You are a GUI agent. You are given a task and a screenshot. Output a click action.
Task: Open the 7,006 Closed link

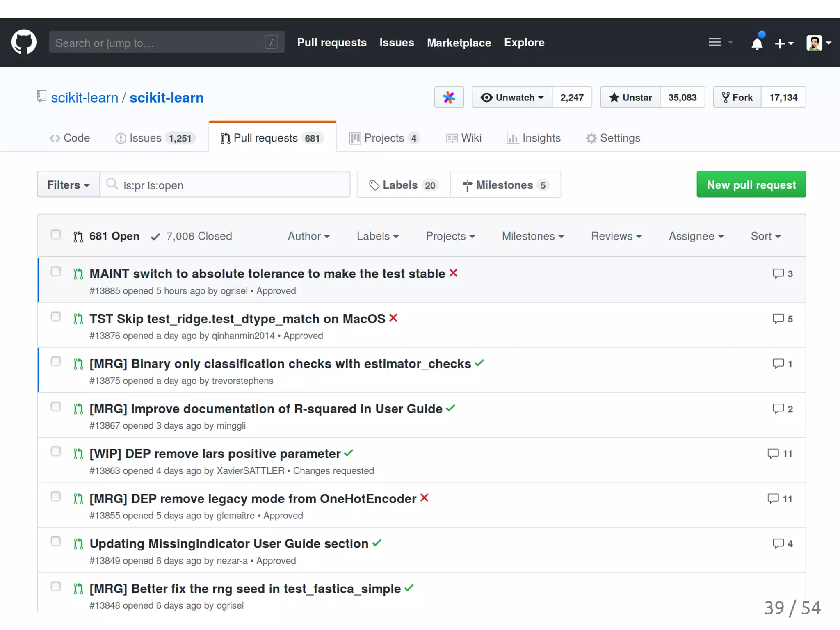(192, 236)
